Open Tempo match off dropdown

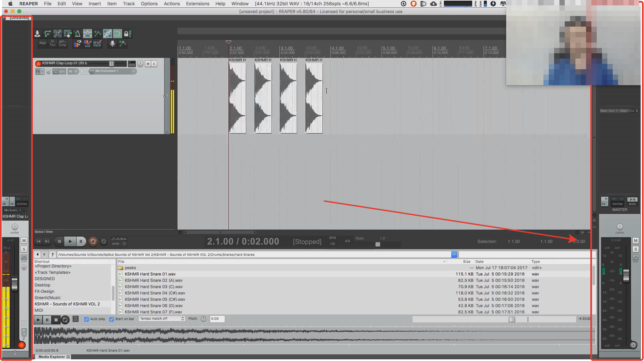[x=162, y=319]
